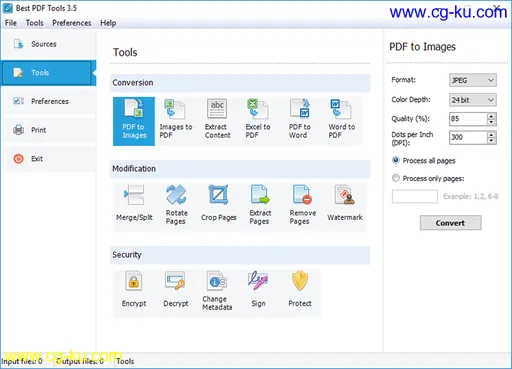The width and height of the screenshot is (512, 369).
Task: Open the File menu
Action: pyautogui.click(x=11, y=23)
